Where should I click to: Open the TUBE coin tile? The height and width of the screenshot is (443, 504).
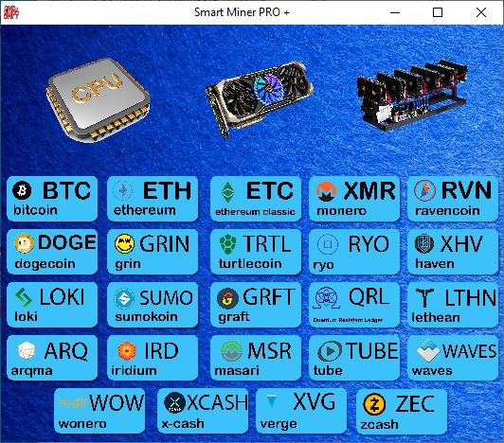(x=354, y=358)
